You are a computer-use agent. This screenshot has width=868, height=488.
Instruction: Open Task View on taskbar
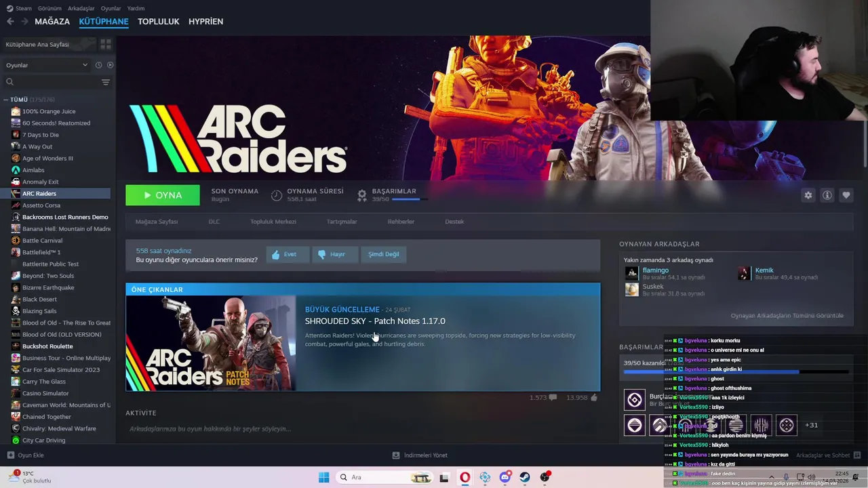coord(444,477)
